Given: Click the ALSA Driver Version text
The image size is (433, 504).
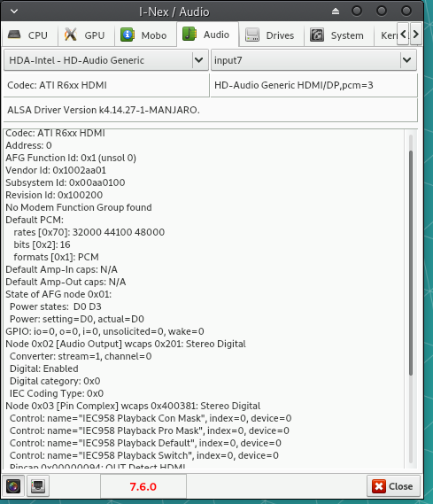Looking at the screenshot, I should point(104,110).
